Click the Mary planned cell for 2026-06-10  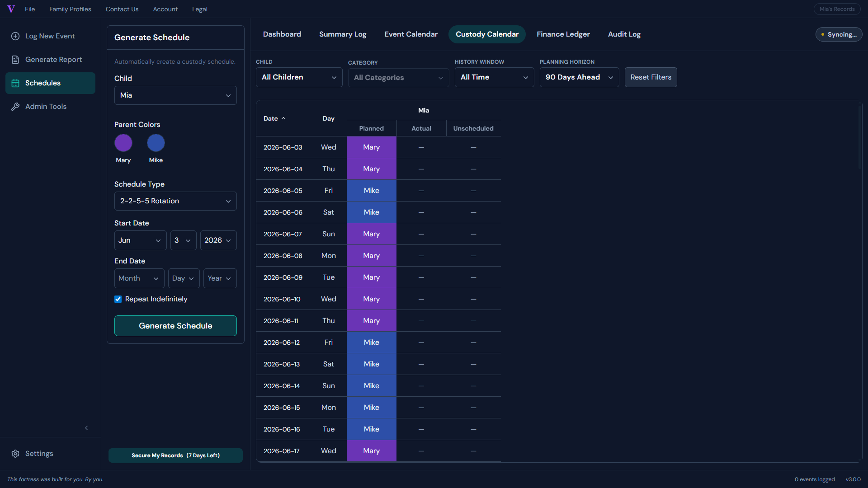point(372,299)
